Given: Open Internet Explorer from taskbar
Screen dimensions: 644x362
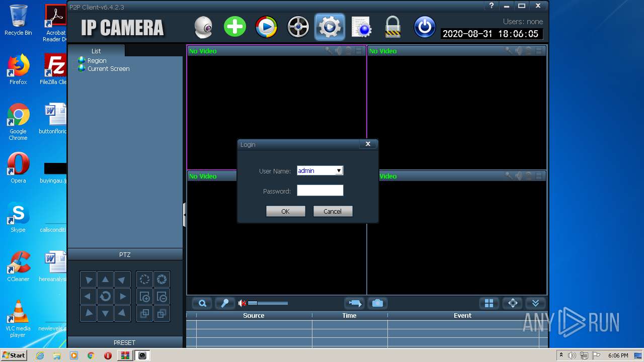Looking at the screenshot, I should tap(40, 355).
